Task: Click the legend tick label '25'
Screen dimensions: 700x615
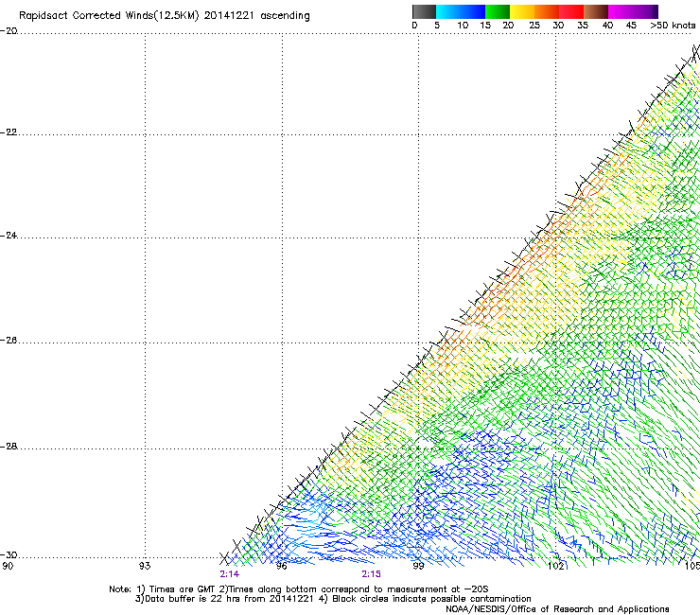Action: [x=534, y=26]
